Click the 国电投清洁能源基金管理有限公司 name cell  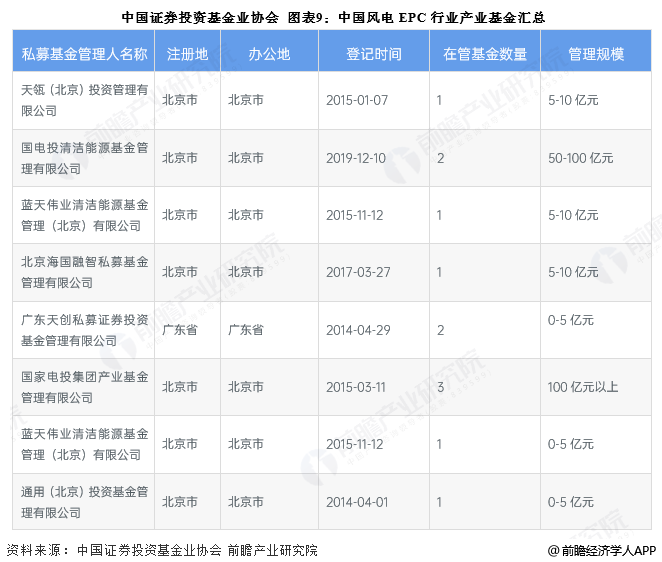coord(84,157)
